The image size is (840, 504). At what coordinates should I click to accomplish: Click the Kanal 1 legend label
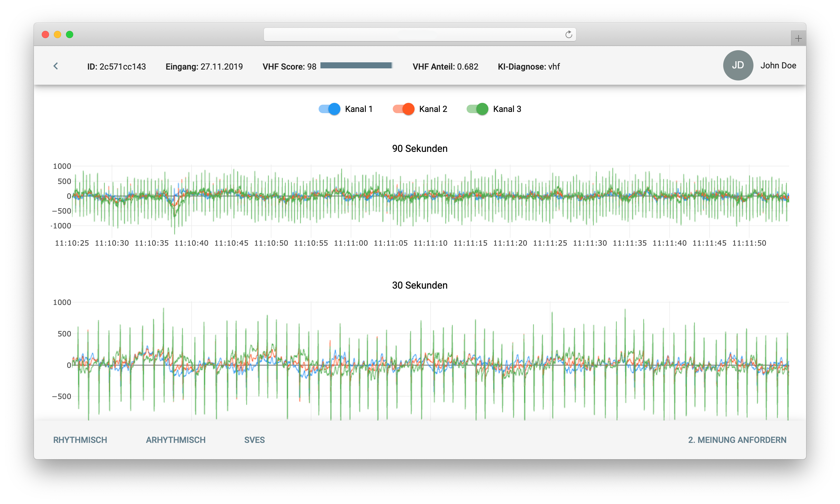[359, 109]
